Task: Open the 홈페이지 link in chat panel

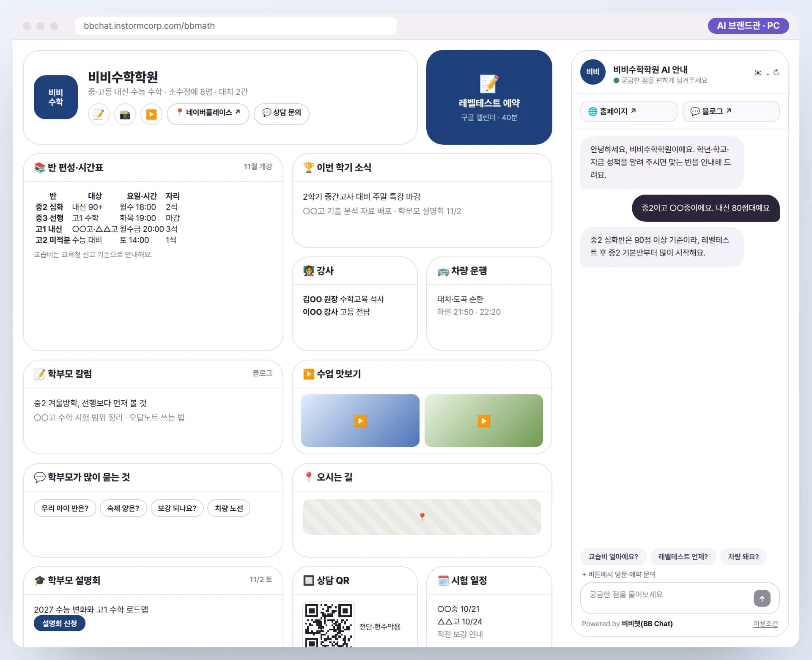Action: coord(628,111)
